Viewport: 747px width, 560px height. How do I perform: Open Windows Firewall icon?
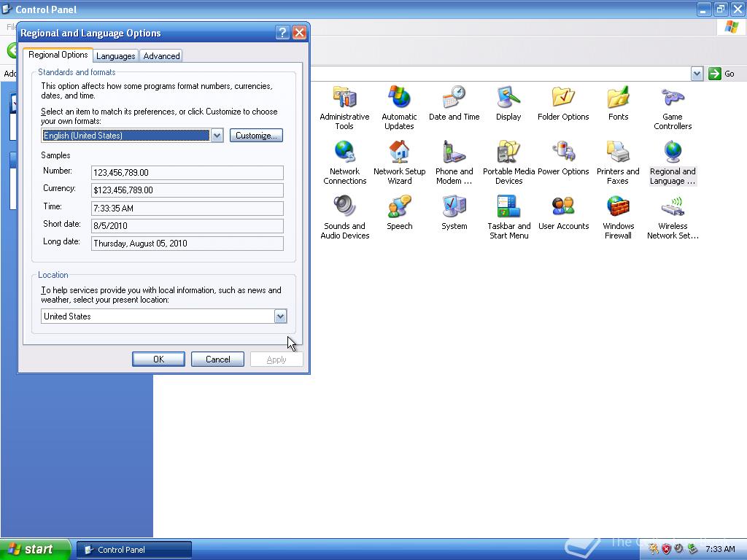point(619,206)
